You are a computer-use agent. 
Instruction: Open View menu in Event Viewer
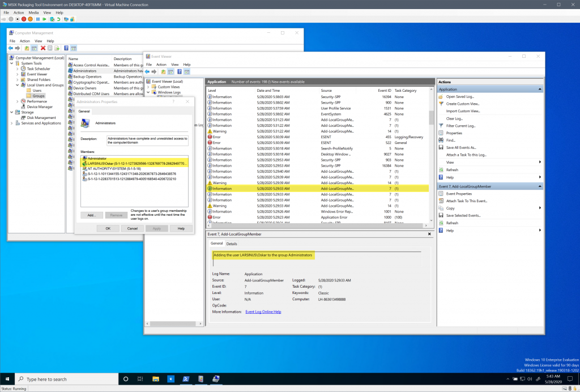tap(174, 65)
